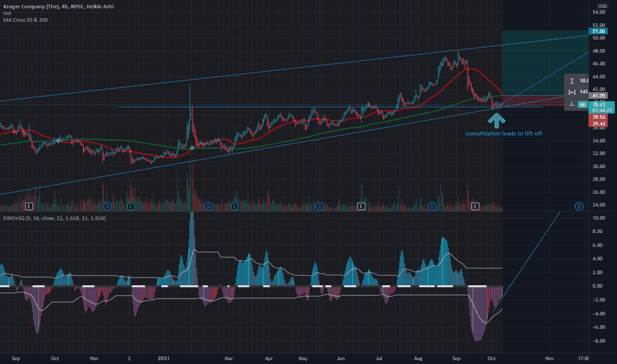Click the Kroger Company chart title

pyautogui.click(x=59, y=7)
